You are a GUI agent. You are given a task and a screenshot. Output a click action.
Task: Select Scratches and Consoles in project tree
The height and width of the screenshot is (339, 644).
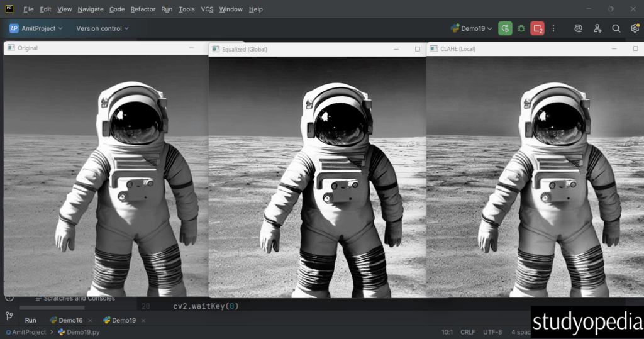coord(75,298)
